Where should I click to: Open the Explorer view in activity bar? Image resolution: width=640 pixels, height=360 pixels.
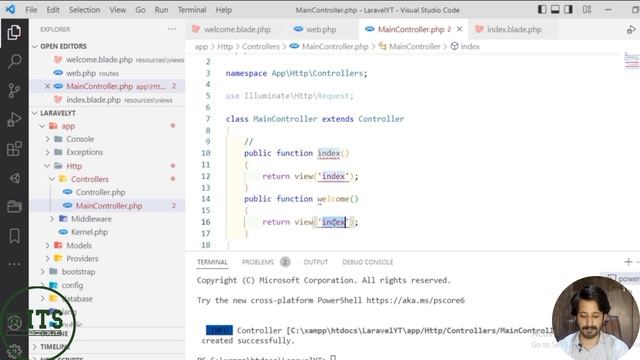14,32
